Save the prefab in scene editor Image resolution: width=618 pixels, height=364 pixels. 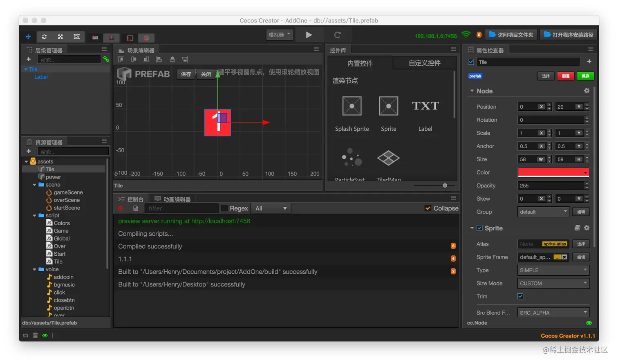pyautogui.click(x=186, y=74)
